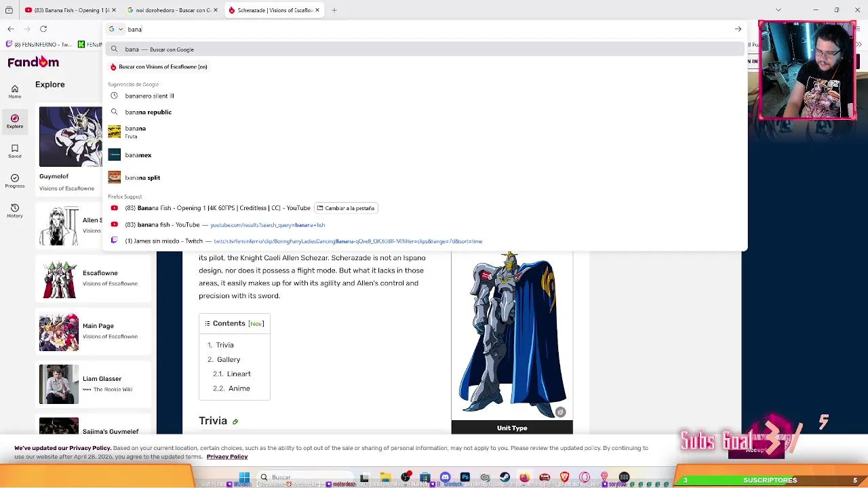Image resolution: width=868 pixels, height=488 pixels.
Task: Open Firefox from the taskbar
Action: point(525,477)
